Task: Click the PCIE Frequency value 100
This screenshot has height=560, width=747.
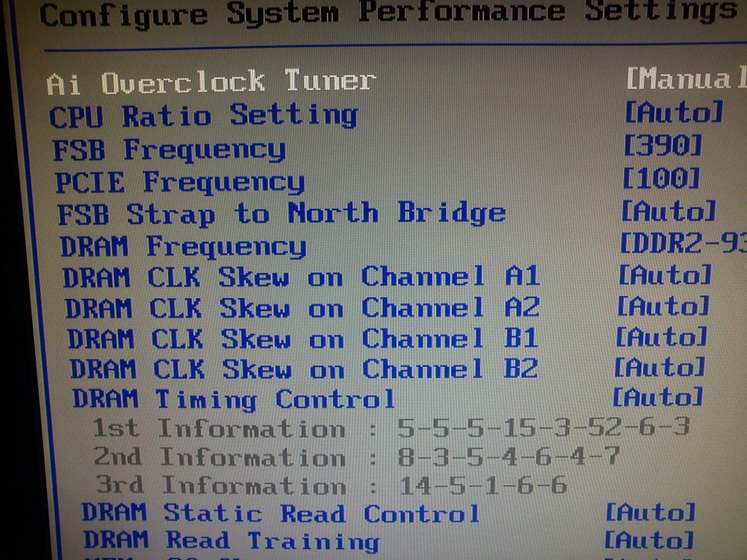Action: coord(661,178)
